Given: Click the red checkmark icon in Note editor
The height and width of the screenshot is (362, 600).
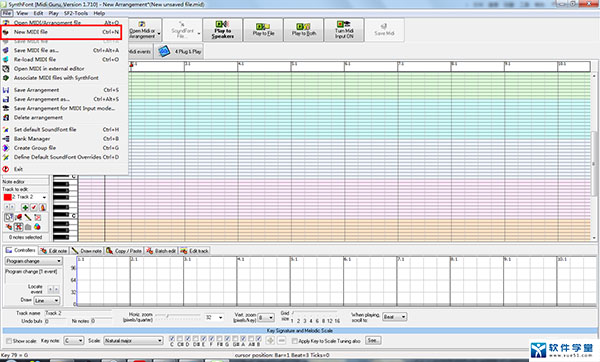Looking at the screenshot, I should tap(34, 207).
